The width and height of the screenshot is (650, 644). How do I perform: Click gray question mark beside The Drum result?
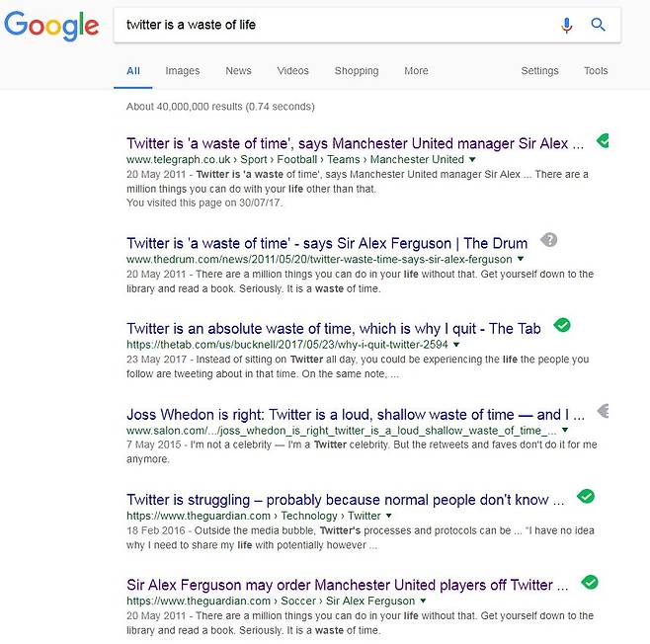pyautogui.click(x=550, y=240)
